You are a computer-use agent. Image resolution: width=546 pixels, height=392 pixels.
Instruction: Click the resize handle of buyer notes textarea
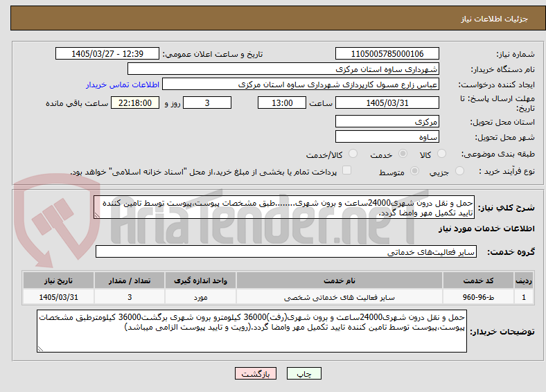pos(40,349)
